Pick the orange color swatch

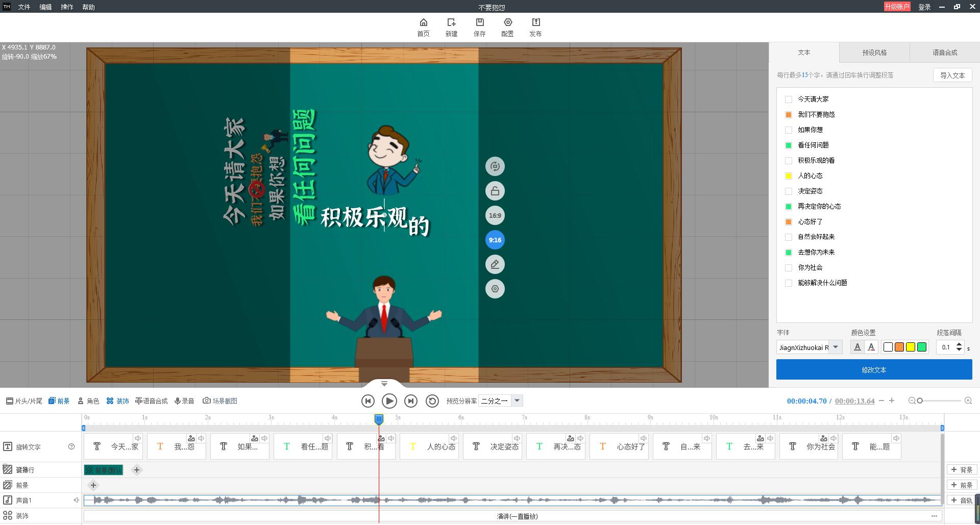(x=899, y=347)
